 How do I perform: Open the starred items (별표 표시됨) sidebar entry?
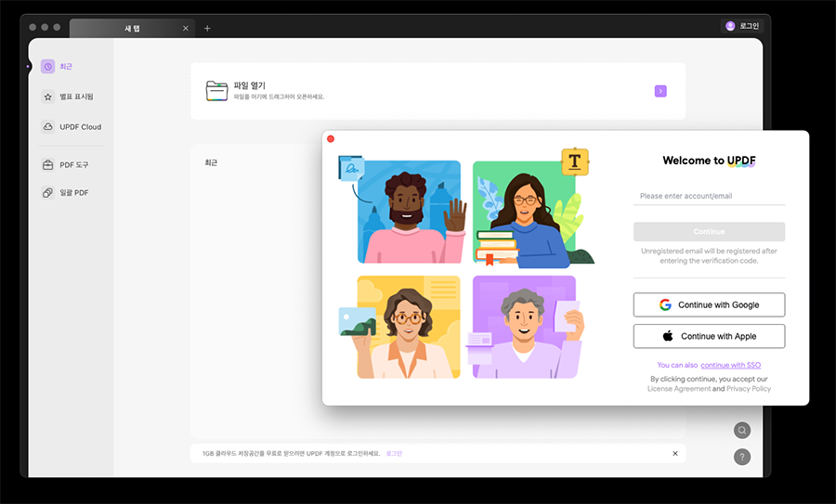(x=68, y=97)
